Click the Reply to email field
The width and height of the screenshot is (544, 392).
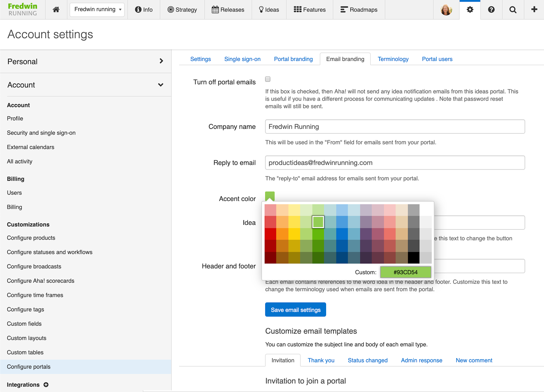pos(395,163)
